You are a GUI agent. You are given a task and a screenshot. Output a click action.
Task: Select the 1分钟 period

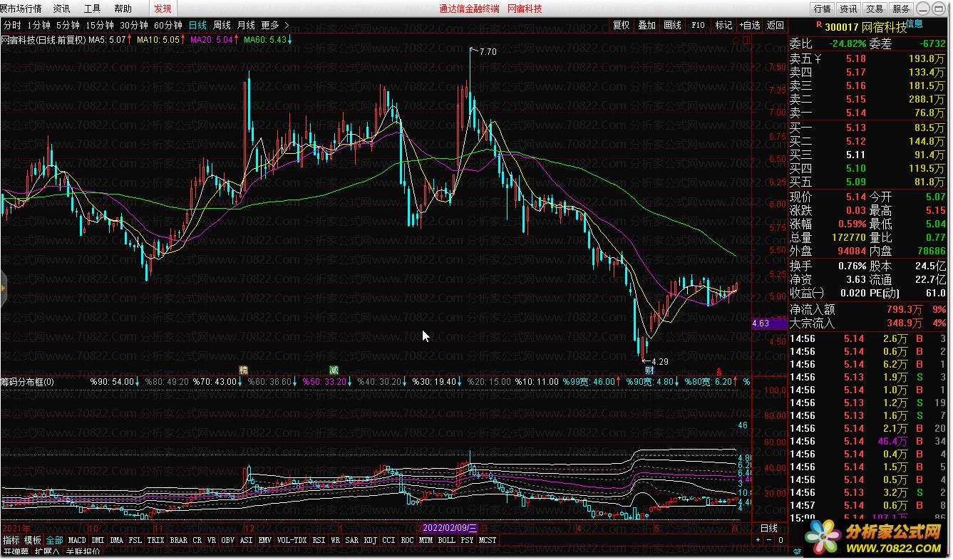tap(38, 25)
